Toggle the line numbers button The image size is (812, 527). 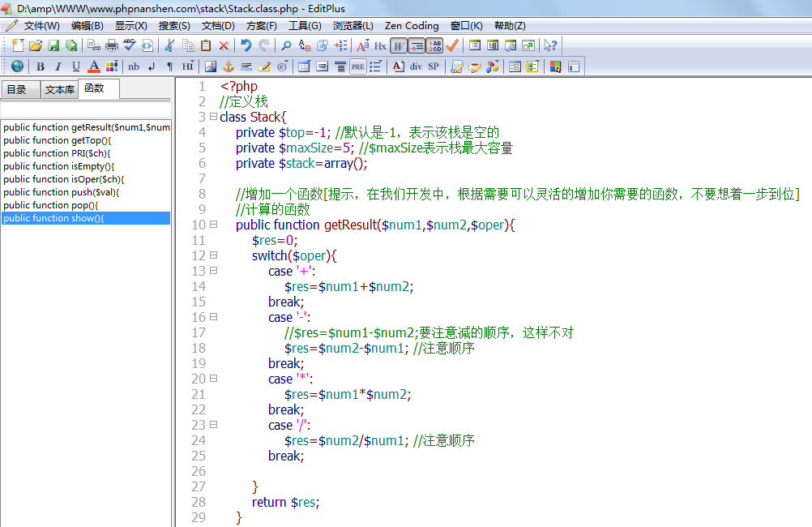tap(435, 45)
